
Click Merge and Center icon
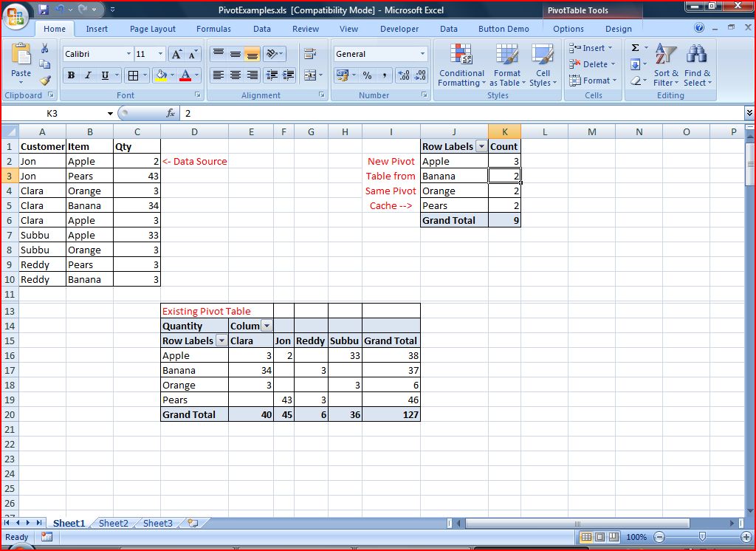click(310, 75)
